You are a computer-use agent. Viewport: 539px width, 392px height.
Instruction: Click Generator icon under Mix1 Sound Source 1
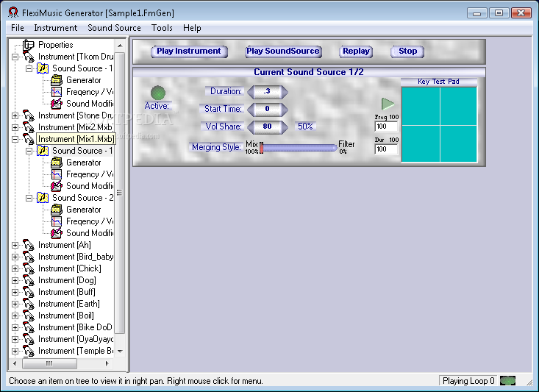(x=57, y=163)
